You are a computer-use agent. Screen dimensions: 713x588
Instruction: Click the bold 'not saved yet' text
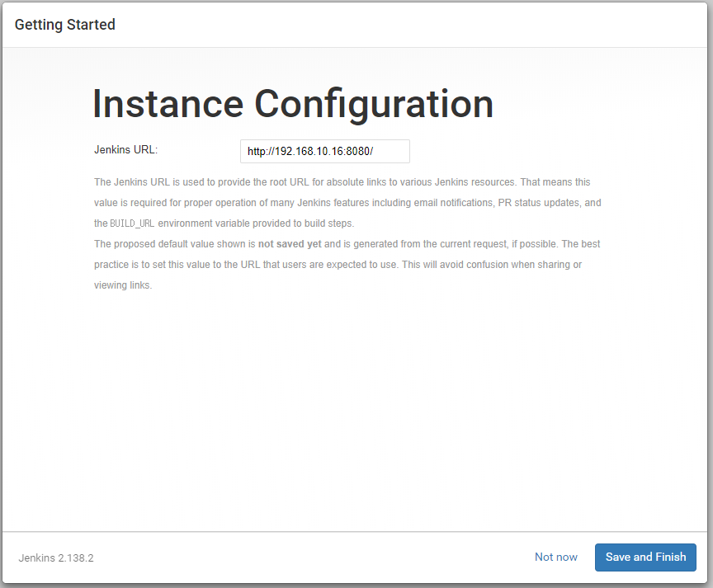pyautogui.click(x=290, y=244)
